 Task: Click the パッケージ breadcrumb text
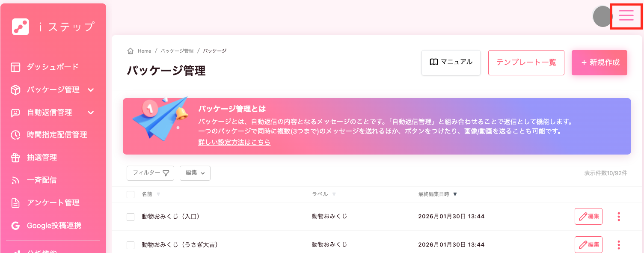215,51
